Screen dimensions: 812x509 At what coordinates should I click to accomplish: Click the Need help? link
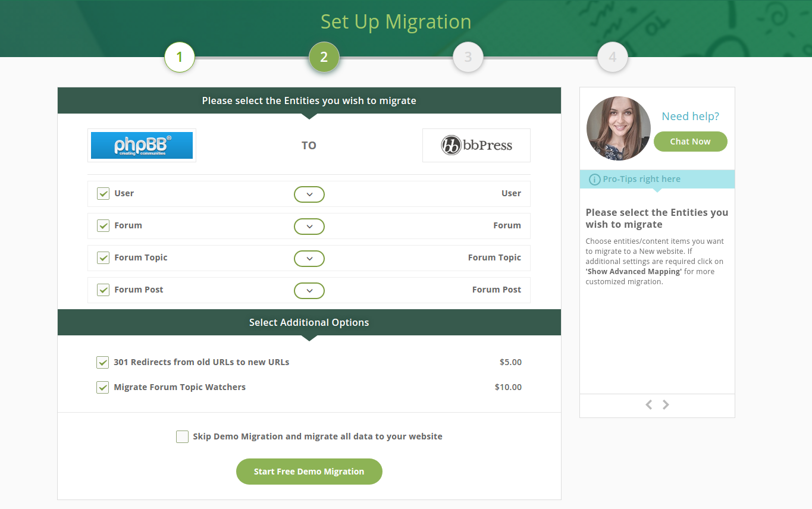tap(690, 117)
